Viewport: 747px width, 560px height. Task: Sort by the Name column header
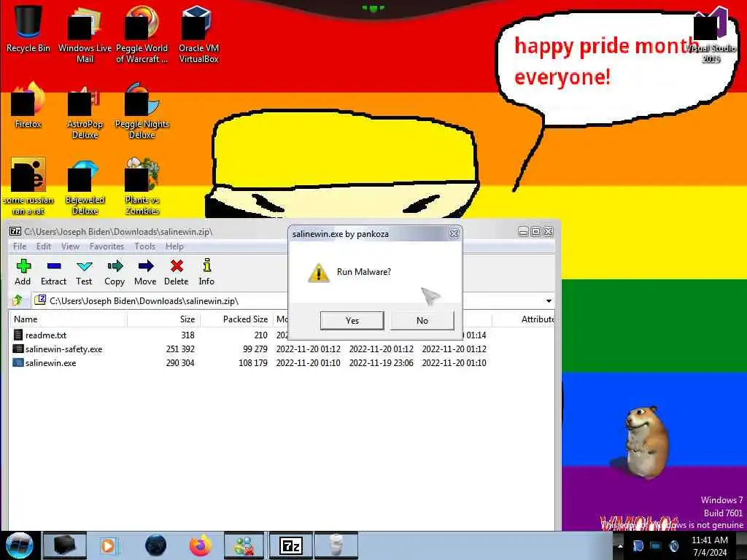pos(68,319)
